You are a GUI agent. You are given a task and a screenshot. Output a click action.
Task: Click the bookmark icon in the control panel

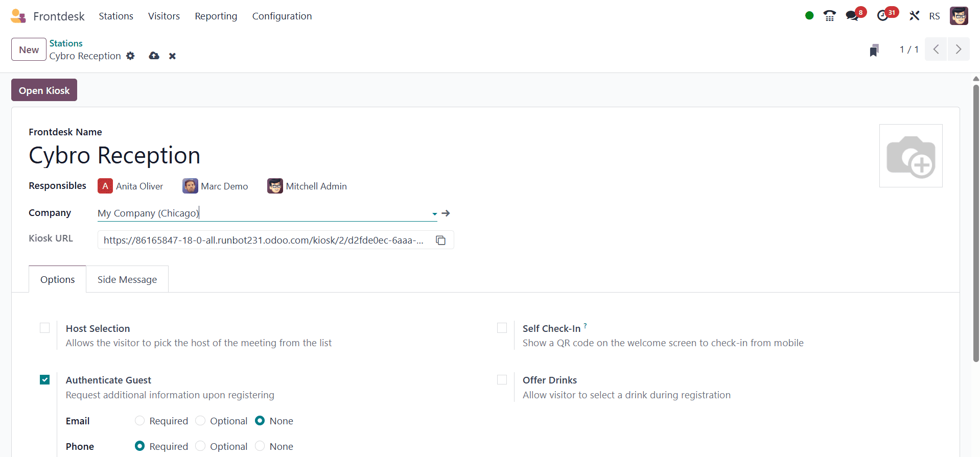point(874,50)
